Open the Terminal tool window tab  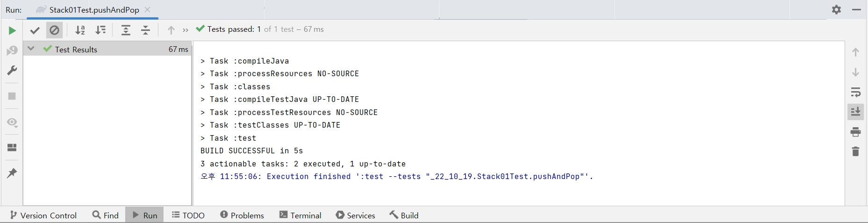pos(300,215)
